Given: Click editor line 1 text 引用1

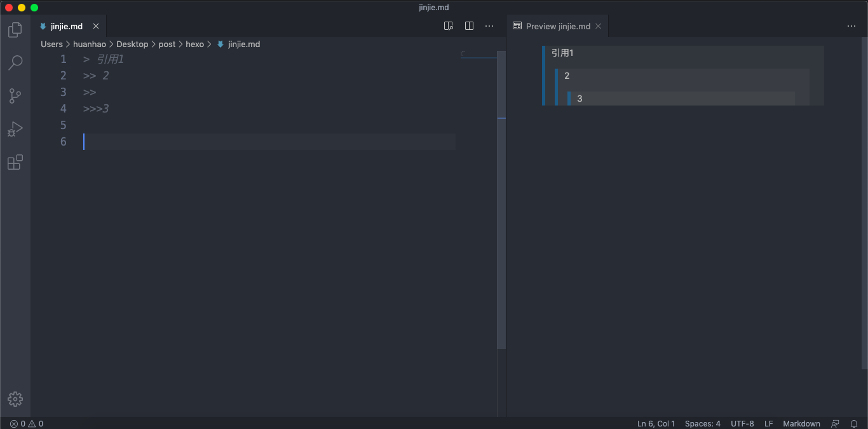Looking at the screenshot, I should (x=110, y=59).
